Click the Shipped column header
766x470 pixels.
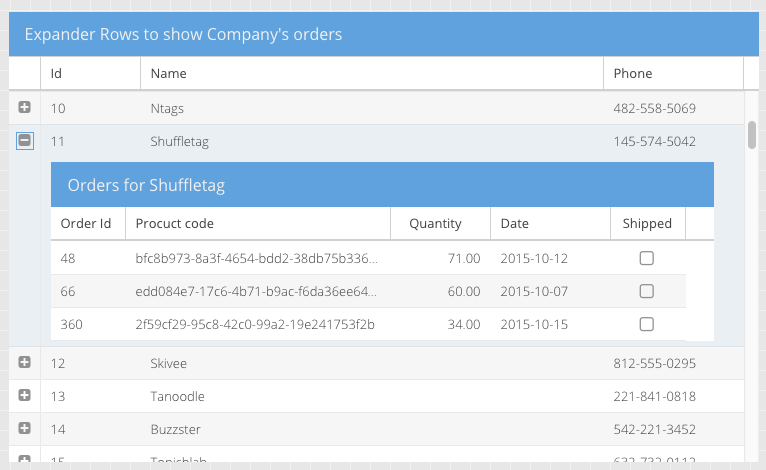coord(647,224)
